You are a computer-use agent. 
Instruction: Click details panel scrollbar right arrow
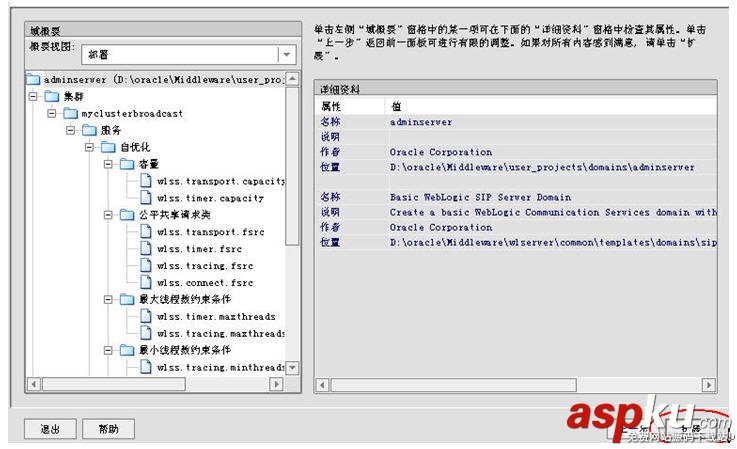coord(709,385)
